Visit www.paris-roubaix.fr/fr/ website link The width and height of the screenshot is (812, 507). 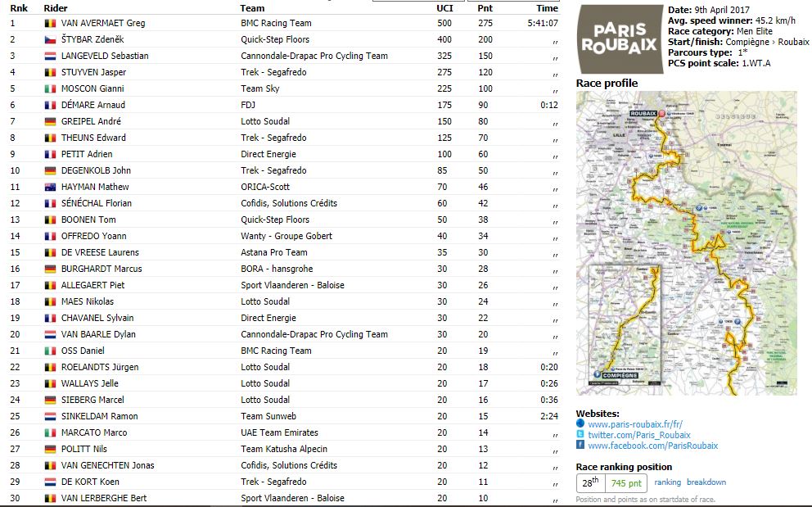635,424
